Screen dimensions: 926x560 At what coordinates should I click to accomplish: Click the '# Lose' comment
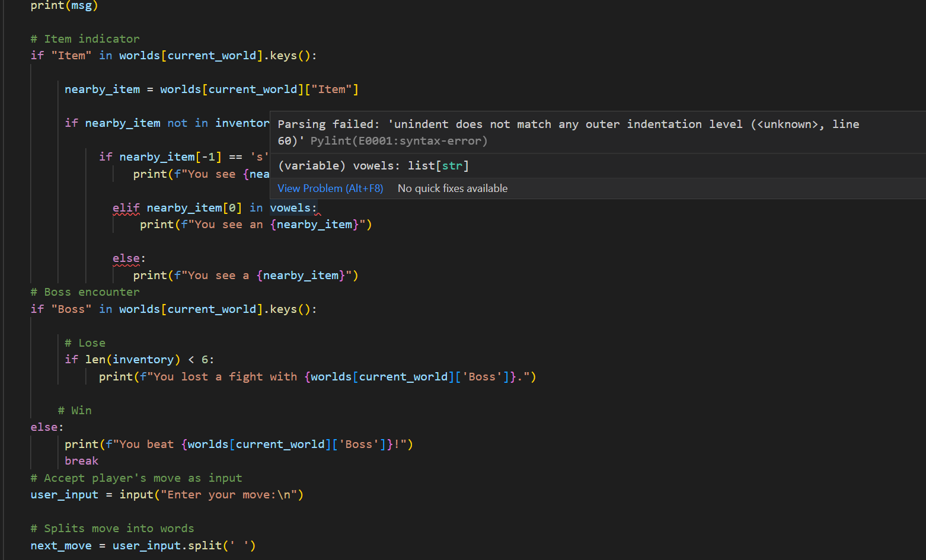click(85, 343)
